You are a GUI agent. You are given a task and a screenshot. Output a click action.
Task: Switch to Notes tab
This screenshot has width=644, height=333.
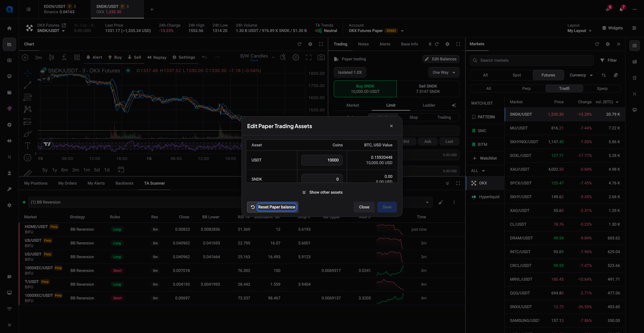tap(363, 44)
